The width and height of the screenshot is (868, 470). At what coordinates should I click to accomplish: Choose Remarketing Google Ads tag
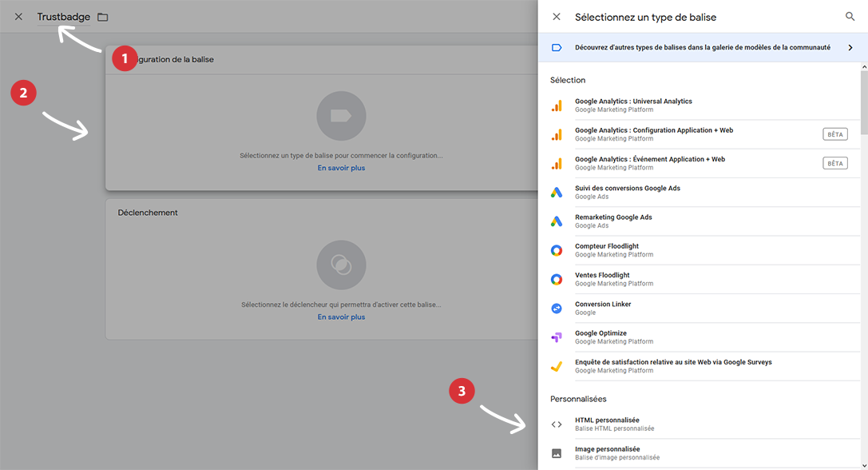(x=700, y=221)
